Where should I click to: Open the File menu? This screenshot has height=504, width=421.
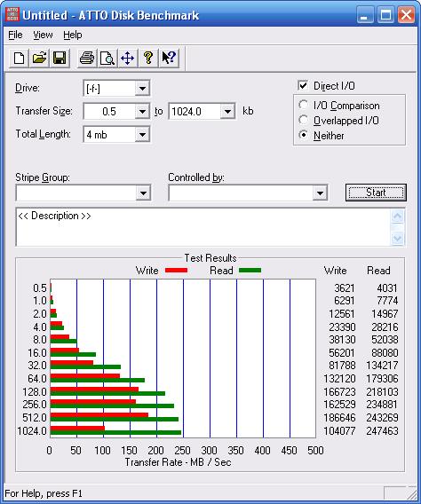pos(15,35)
